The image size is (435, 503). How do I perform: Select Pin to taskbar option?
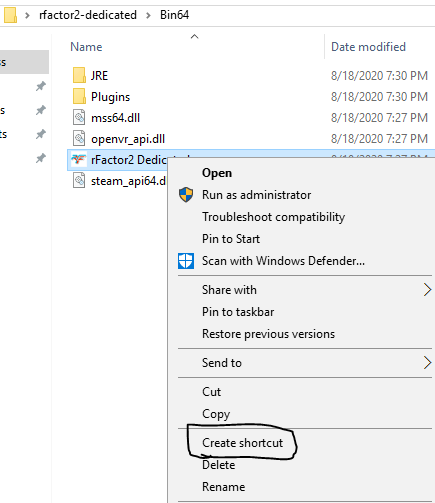coord(238,312)
